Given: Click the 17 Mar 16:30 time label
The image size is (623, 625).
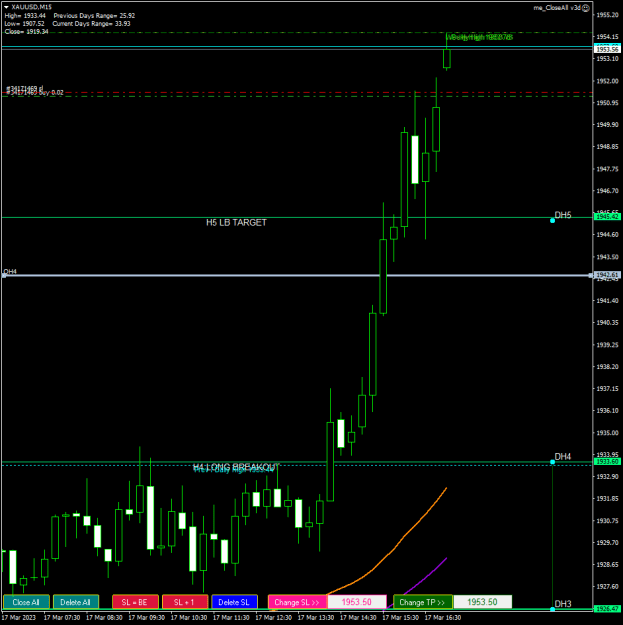Looking at the screenshot, I should 442,617.
